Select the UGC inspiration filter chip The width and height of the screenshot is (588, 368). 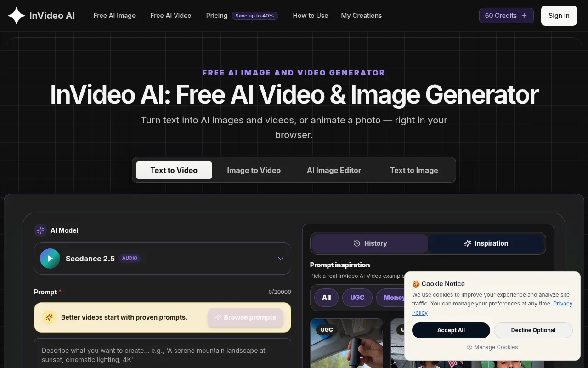357,298
